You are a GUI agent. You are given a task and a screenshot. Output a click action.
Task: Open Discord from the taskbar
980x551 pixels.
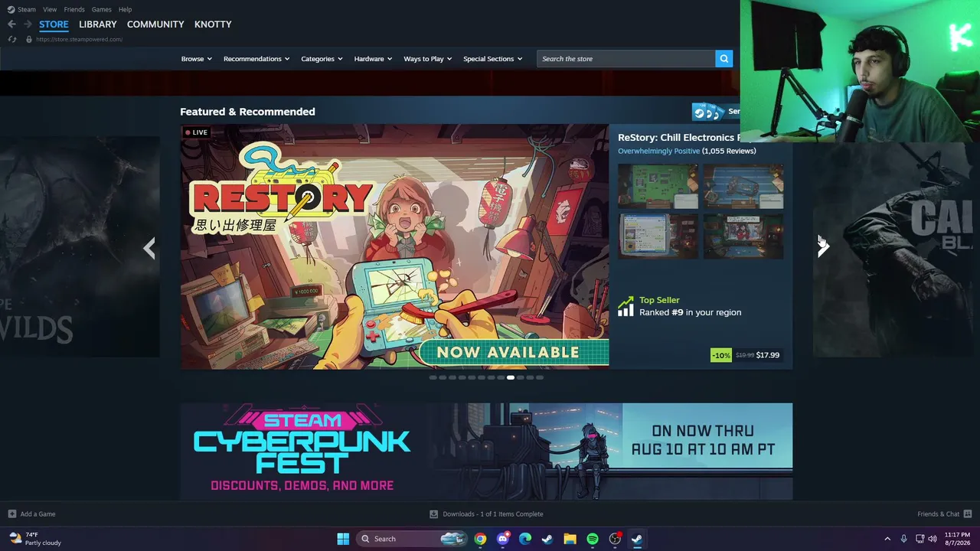pos(502,539)
